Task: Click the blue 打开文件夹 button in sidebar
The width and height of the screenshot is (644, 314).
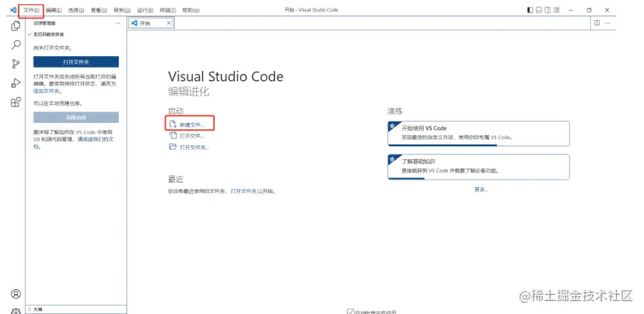Action: [x=76, y=62]
